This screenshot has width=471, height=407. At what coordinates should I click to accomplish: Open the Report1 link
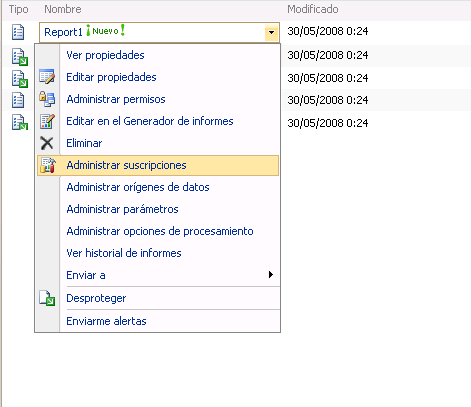[63, 32]
